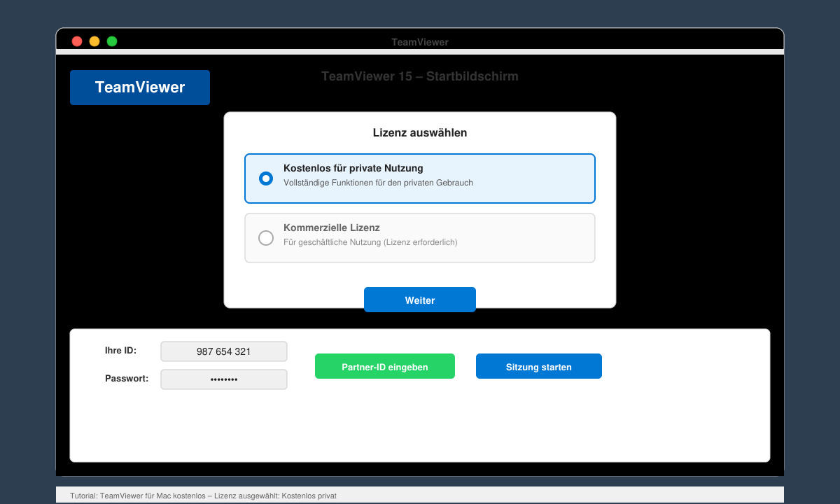Click the 'Lizenz auswählen' dialog heading
840x504 pixels.
(x=420, y=132)
